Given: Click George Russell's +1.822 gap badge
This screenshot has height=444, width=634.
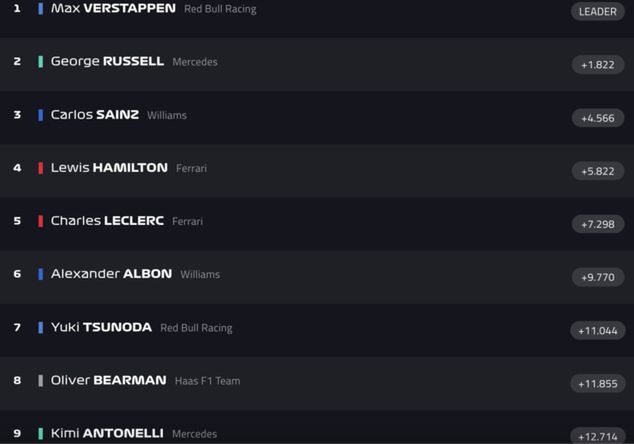Looking at the screenshot, I should 598,65.
